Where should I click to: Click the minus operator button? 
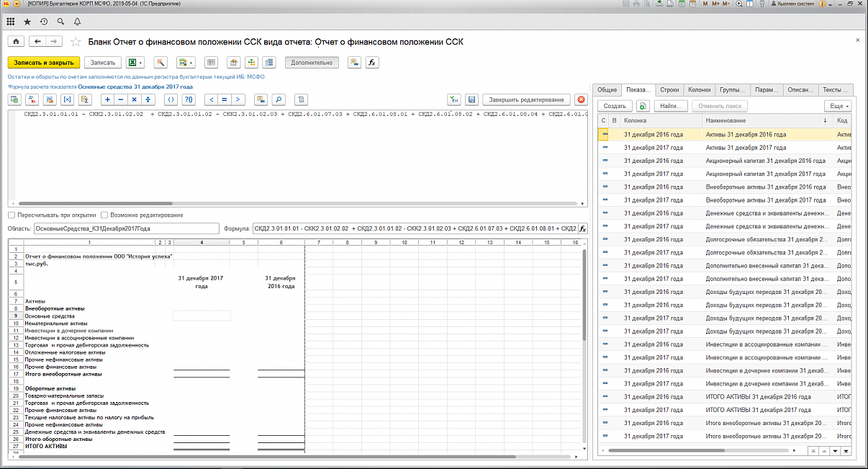pos(121,99)
